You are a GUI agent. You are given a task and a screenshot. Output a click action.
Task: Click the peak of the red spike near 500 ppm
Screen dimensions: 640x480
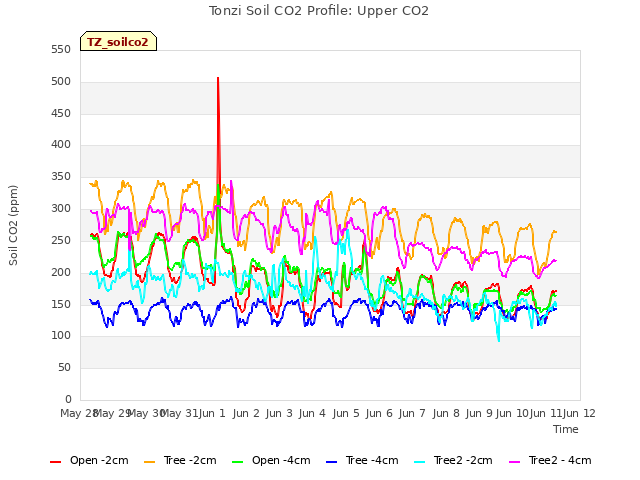point(218,78)
